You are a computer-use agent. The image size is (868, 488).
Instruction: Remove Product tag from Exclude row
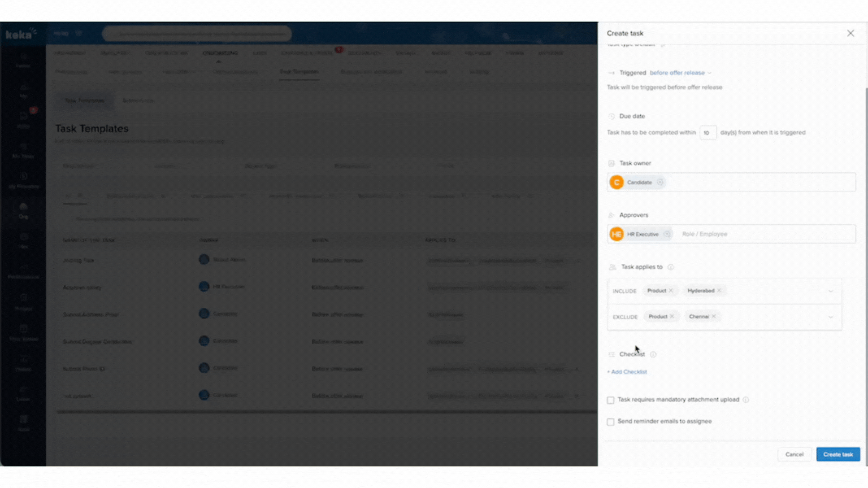pyautogui.click(x=672, y=317)
